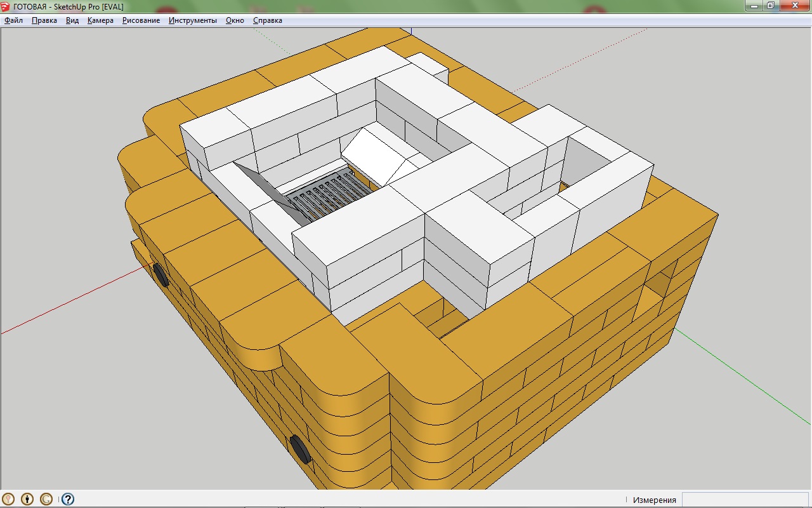Open the Файл menu

coord(13,20)
